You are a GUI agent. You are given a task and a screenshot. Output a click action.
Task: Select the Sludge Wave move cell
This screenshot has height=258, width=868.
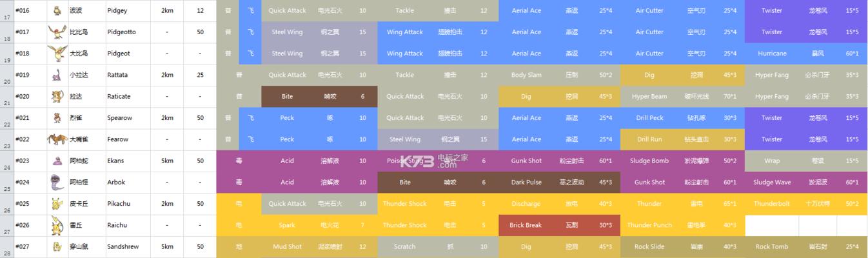772,183
